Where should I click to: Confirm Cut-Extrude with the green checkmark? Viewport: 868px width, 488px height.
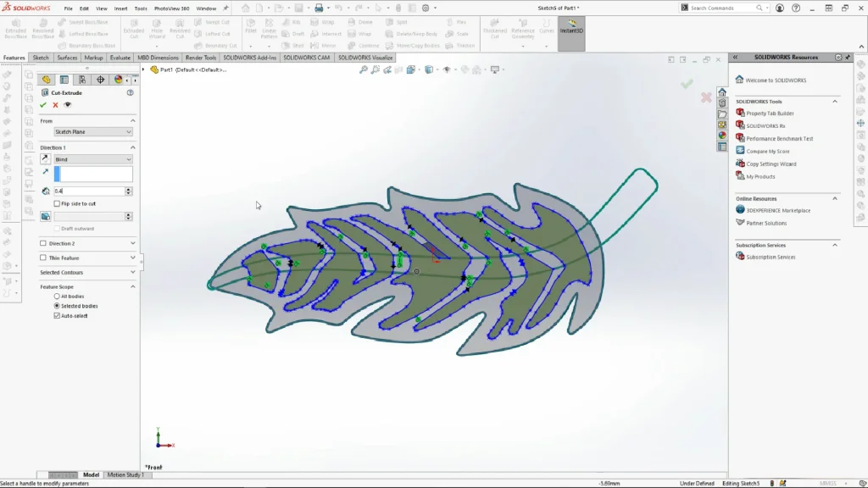[x=43, y=105]
